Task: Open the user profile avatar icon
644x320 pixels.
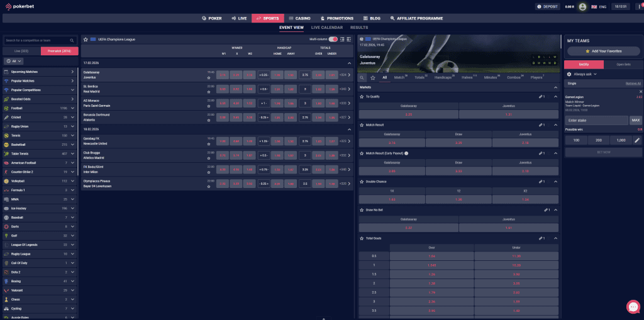Action: tap(582, 6)
